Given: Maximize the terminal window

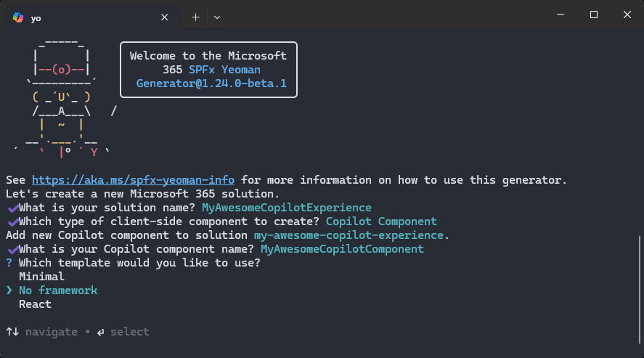Looking at the screenshot, I should pyautogui.click(x=594, y=15).
